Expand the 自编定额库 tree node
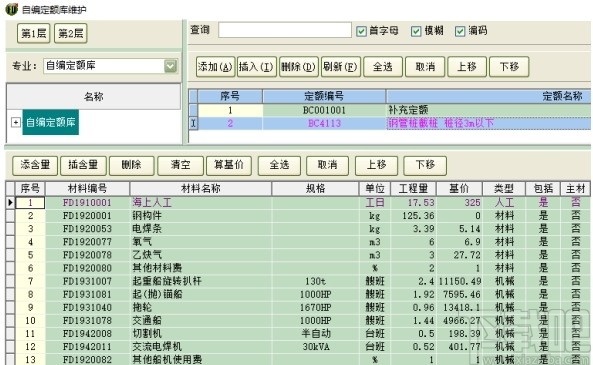 (16, 123)
